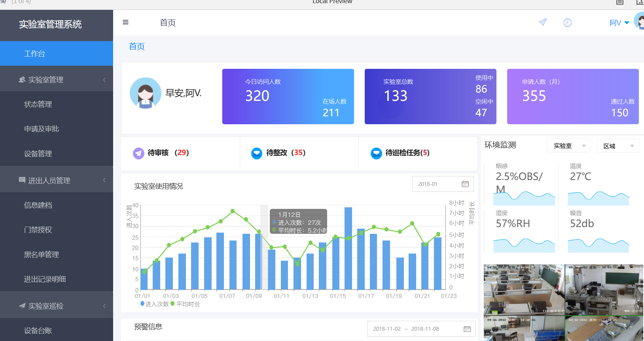Click the 在场人数 211 value
Screen dimensions: 644x341
(331, 113)
